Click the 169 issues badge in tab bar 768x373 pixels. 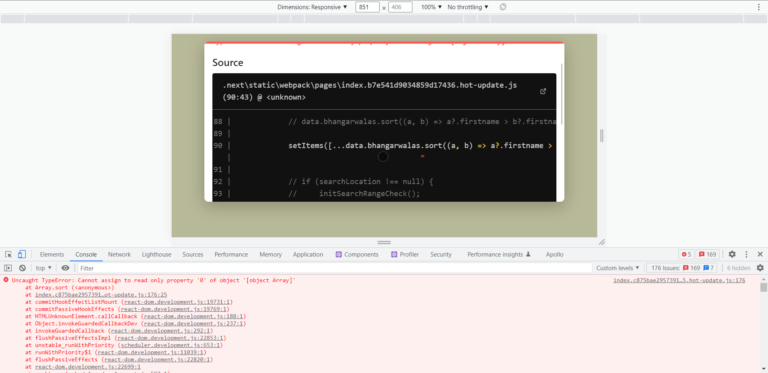(707, 255)
